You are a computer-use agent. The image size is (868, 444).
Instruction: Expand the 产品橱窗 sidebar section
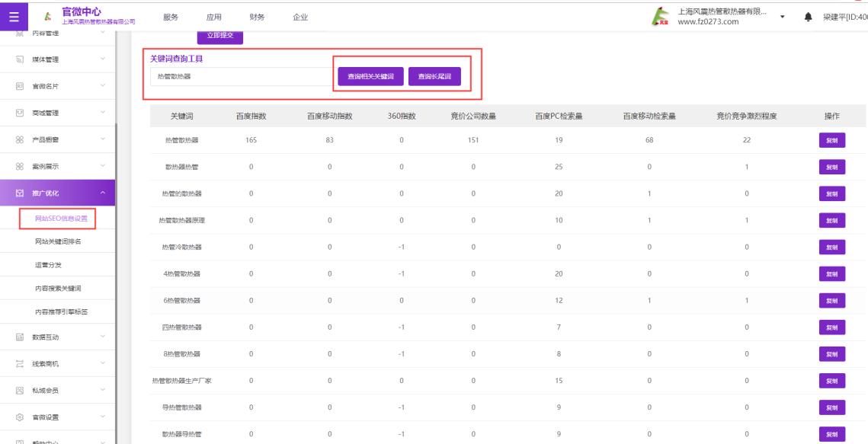[102, 139]
